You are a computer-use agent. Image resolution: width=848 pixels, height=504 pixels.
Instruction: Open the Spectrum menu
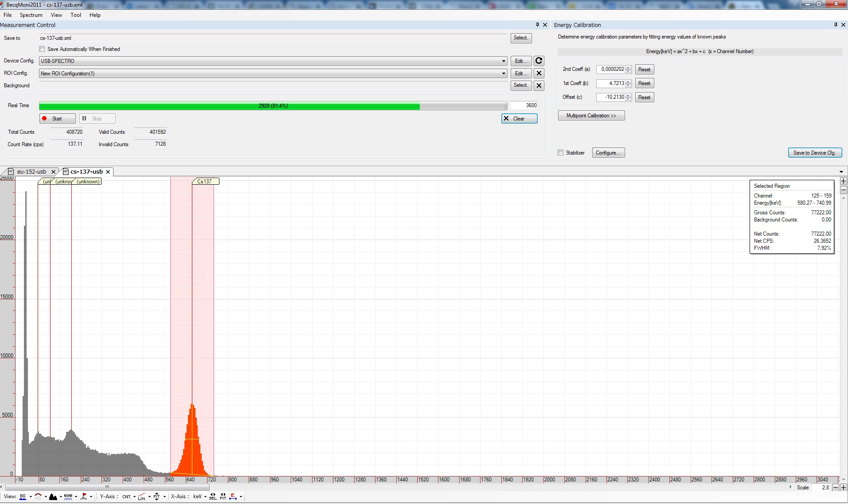[x=31, y=15]
